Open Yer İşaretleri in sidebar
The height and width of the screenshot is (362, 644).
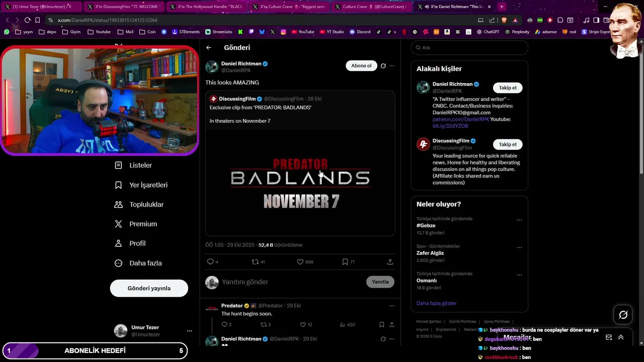(141, 185)
